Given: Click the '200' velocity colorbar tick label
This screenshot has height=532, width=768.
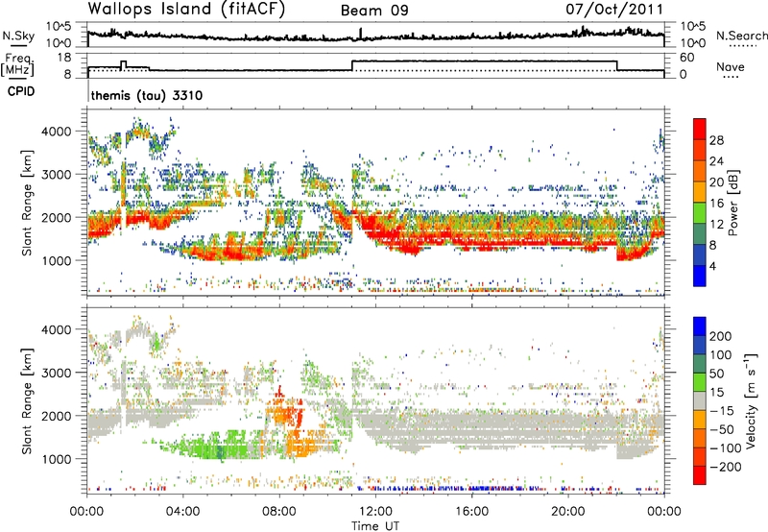Looking at the screenshot, I should [x=721, y=336].
